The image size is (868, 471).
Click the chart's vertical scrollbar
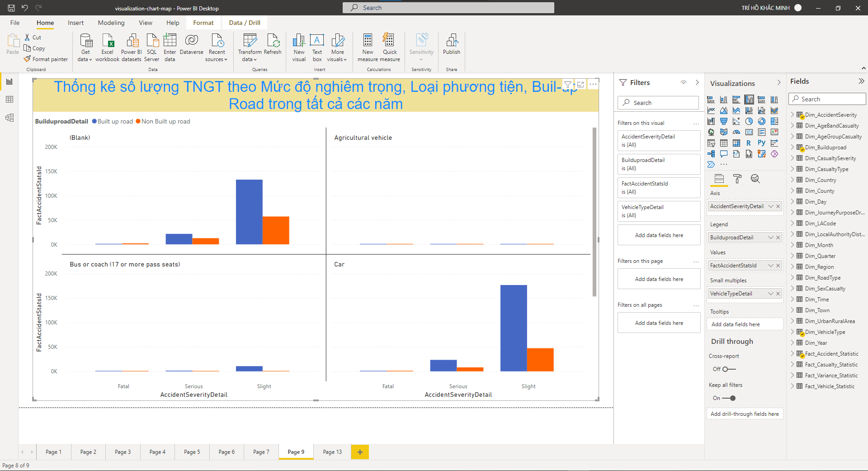pos(594,212)
